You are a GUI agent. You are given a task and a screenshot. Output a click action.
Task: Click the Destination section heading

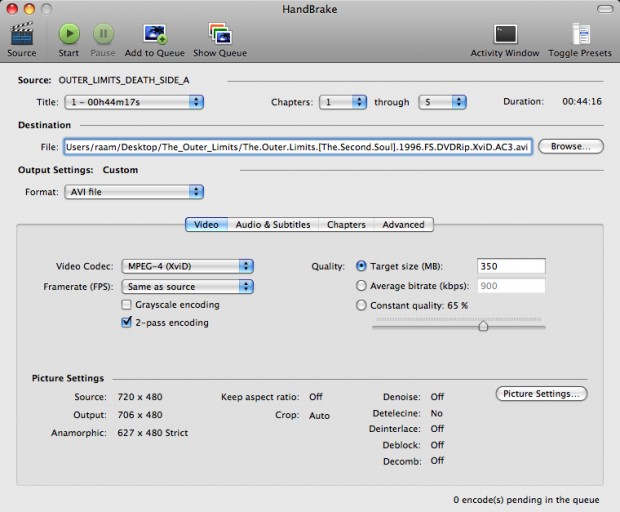pyautogui.click(x=44, y=125)
